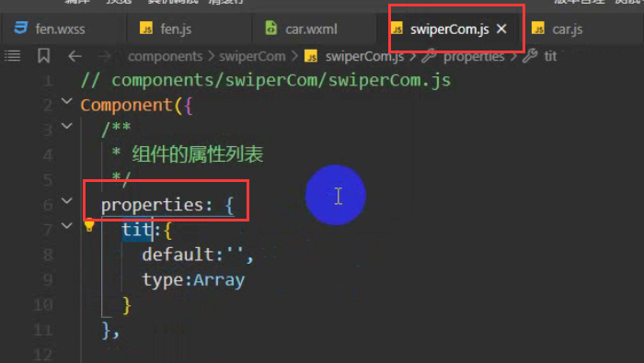Click the path comment on line 1
The height and width of the screenshot is (363, 644).
point(266,80)
